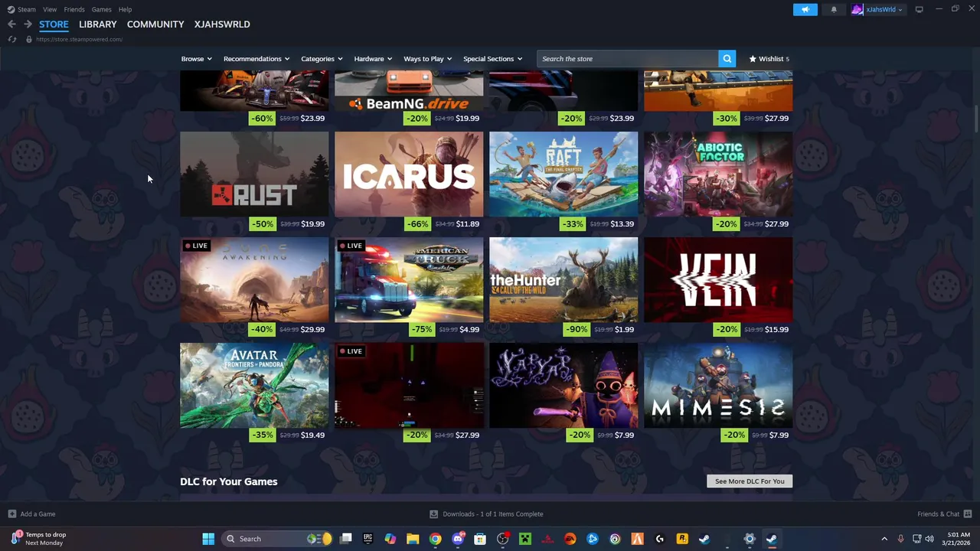This screenshot has width=980, height=551.
Task: Open the VEIN game tile
Action: [718, 279]
